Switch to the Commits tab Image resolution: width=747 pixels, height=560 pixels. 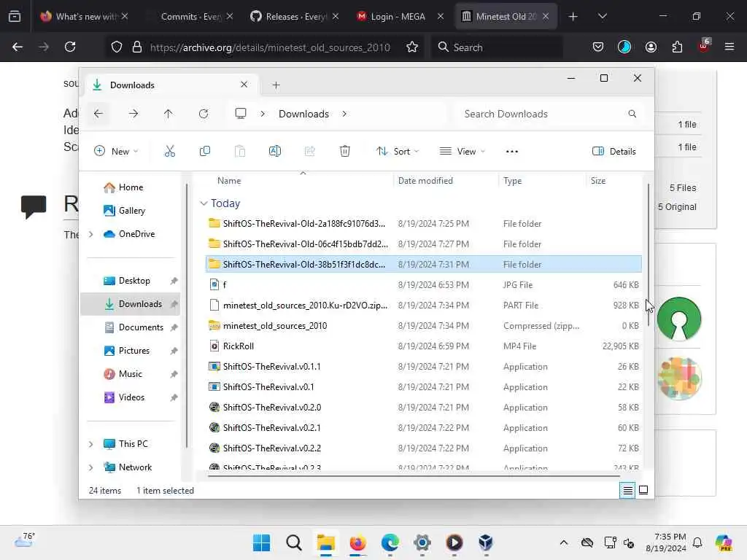pyautogui.click(x=190, y=16)
